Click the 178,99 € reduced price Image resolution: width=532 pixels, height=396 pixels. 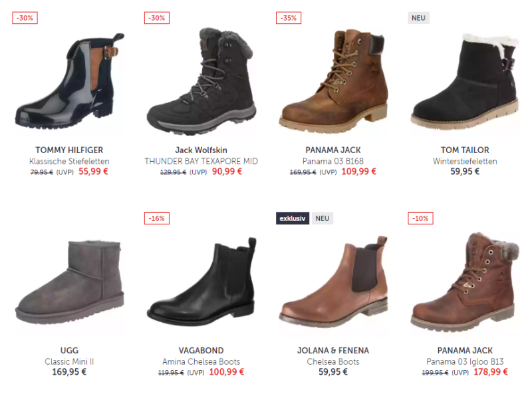491,372
